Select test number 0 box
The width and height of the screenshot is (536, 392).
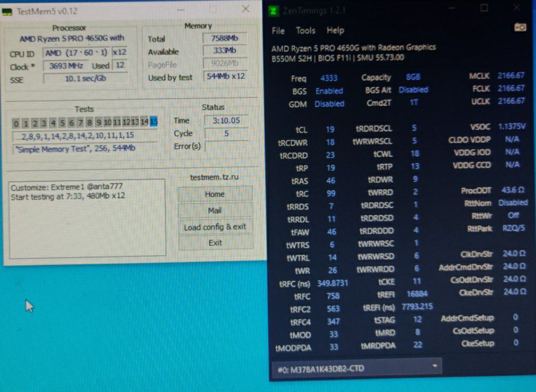coord(16,123)
